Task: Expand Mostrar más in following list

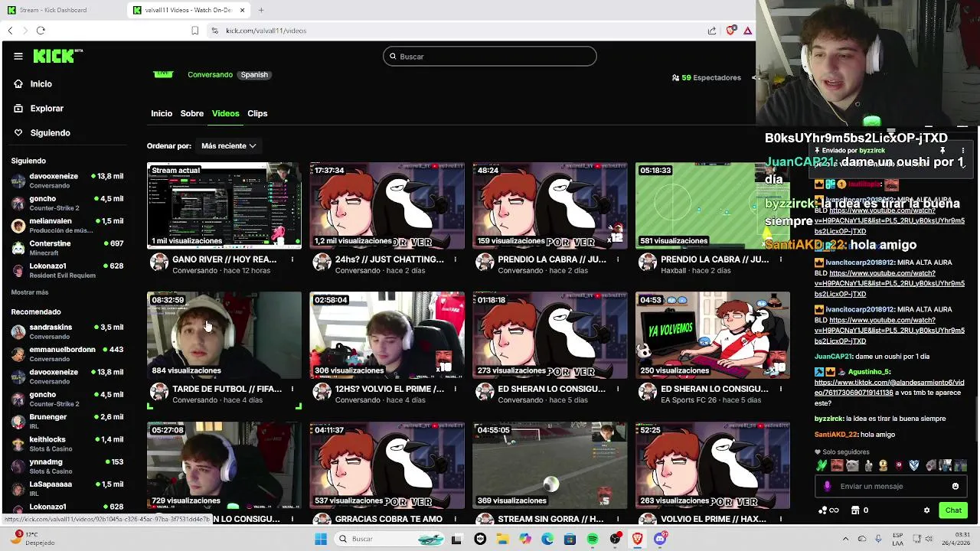Action: [30, 292]
